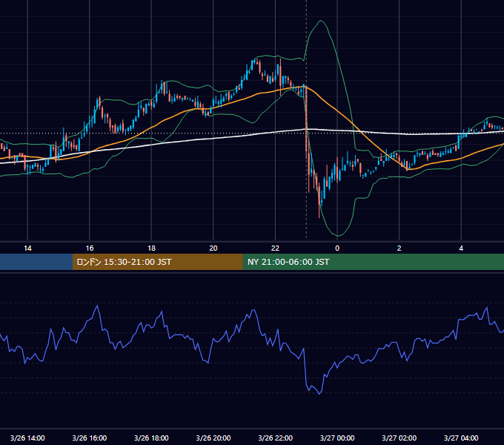The height and width of the screenshot is (445, 504).
Task: Click the 3/27 00:00 date label
Action: (337, 438)
